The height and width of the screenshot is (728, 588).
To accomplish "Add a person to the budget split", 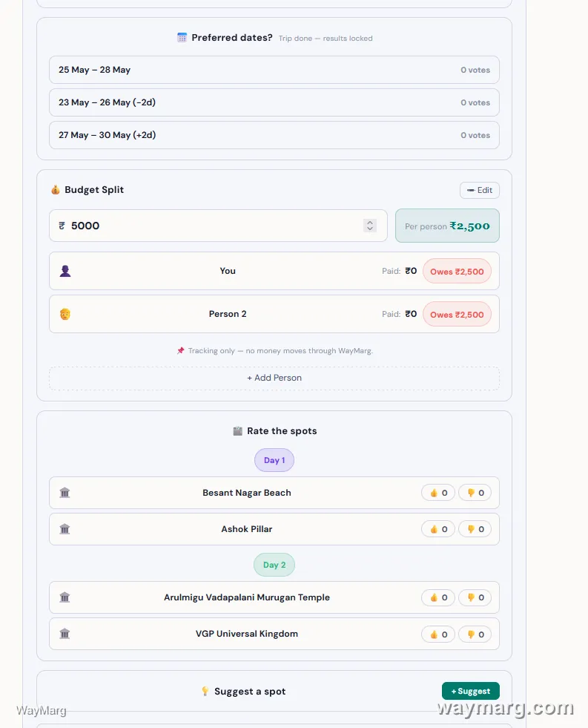I will (274, 378).
